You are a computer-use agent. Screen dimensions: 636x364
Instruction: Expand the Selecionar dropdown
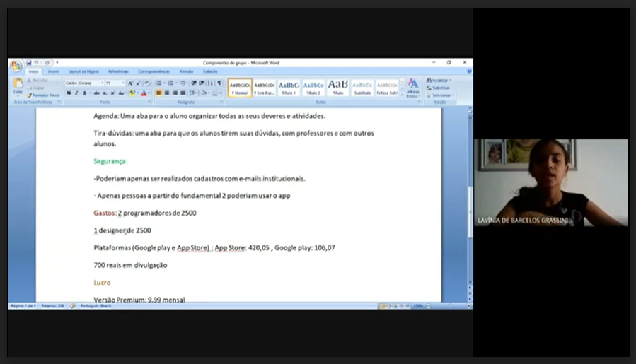442,95
